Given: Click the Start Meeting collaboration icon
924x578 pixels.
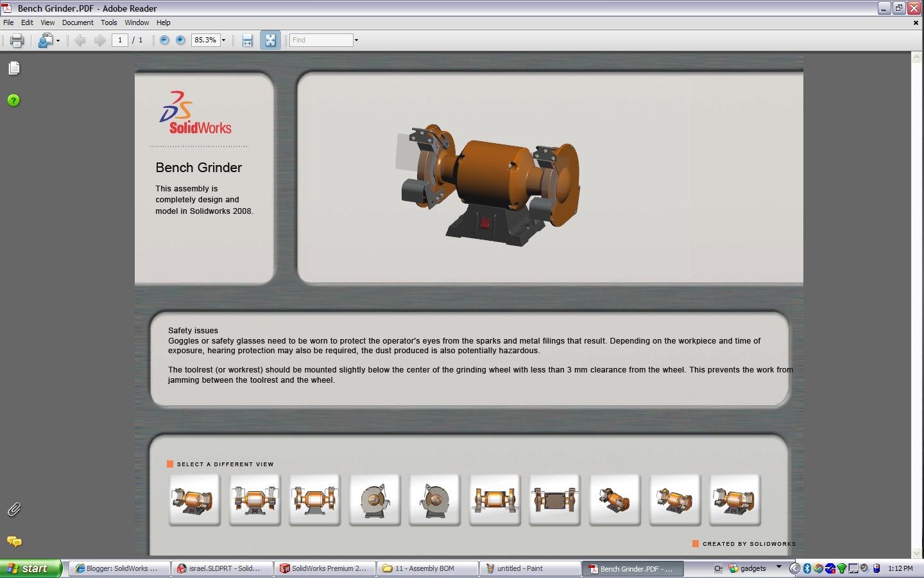Looking at the screenshot, I should [45, 40].
